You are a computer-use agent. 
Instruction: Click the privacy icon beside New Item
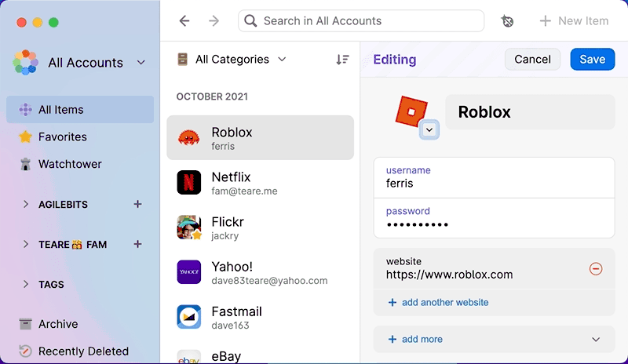[x=508, y=21]
